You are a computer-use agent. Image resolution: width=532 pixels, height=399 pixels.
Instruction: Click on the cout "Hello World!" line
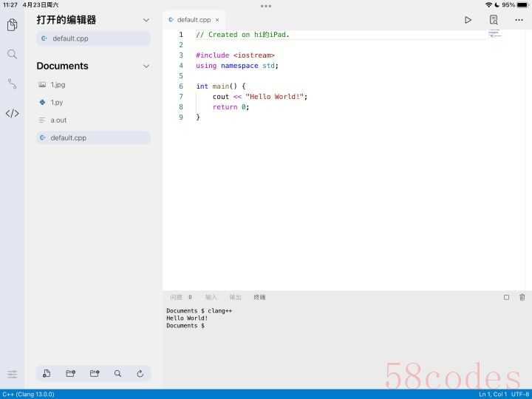[x=260, y=97]
